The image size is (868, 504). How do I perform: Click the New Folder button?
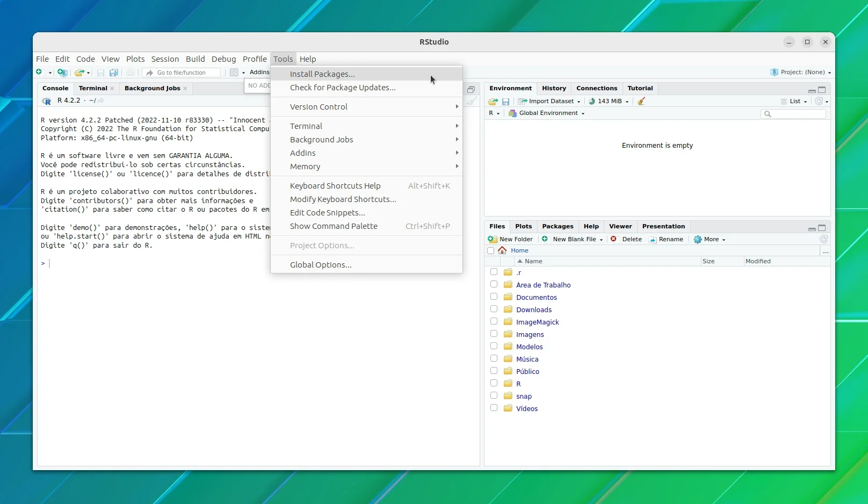tap(510, 239)
